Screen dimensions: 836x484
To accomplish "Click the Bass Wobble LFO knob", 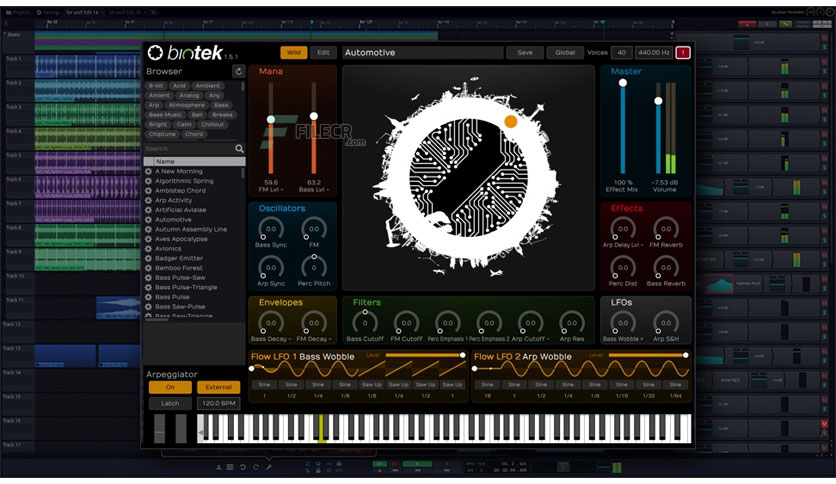I will [x=623, y=322].
